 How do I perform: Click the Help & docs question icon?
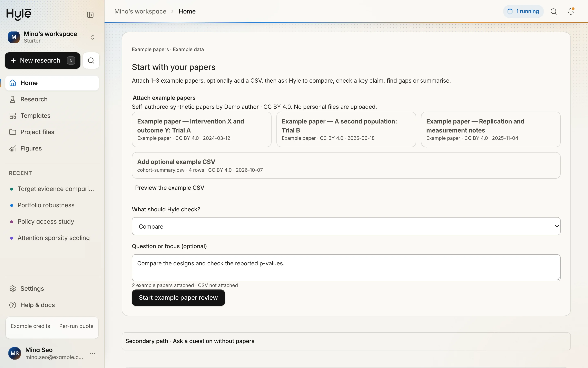13,305
